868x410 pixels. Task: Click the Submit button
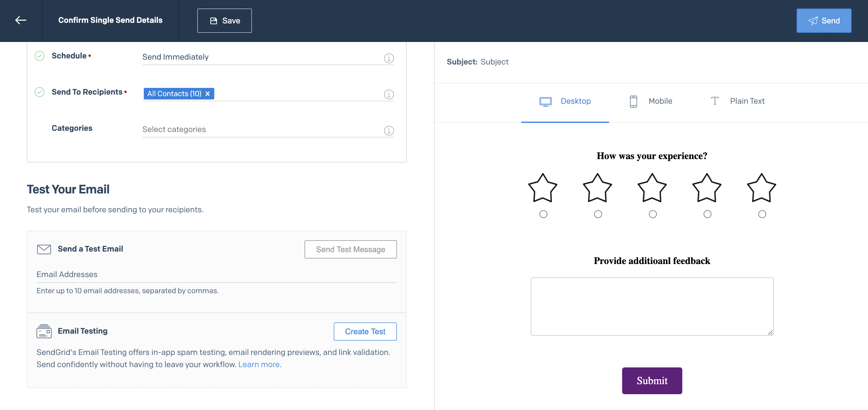click(x=652, y=380)
